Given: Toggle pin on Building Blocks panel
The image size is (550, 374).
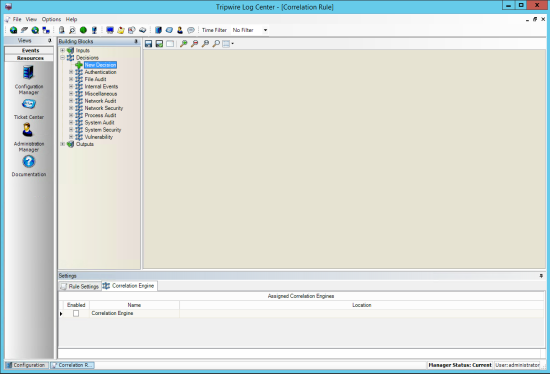Looking at the screenshot, I should 136,41.
